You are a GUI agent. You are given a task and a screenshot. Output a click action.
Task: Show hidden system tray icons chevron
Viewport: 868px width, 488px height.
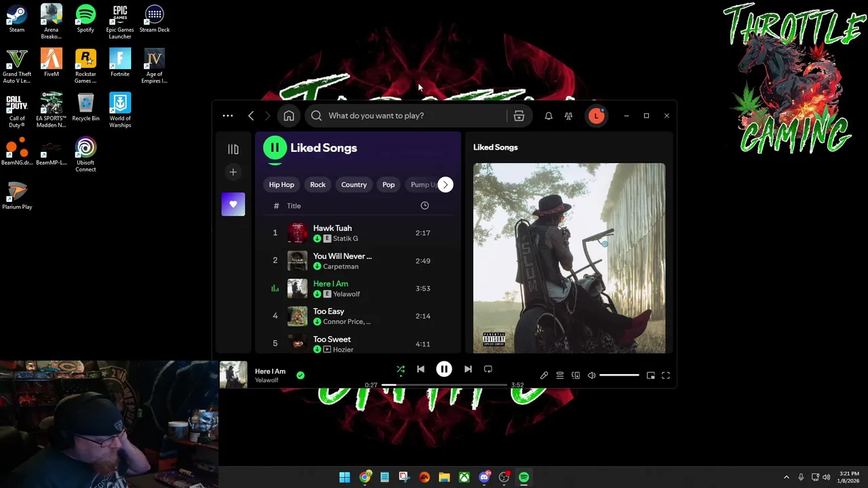[x=786, y=477]
